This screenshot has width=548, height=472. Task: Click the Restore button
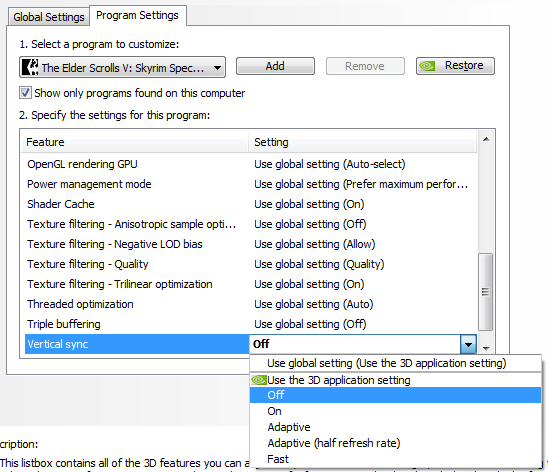455,66
